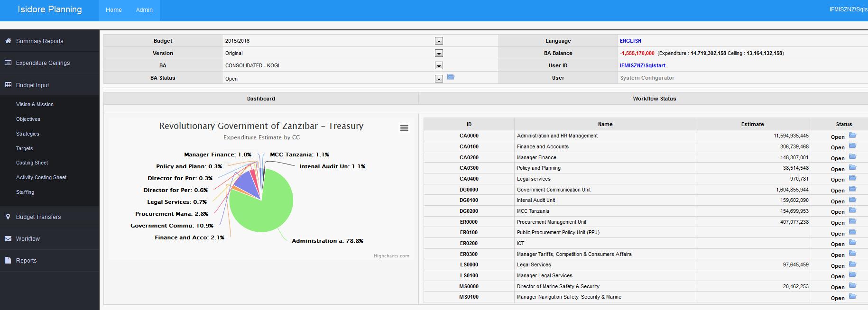This screenshot has height=310, width=868.
Task: Open Activity Costing Sheet page
Action: pyautogui.click(x=41, y=177)
